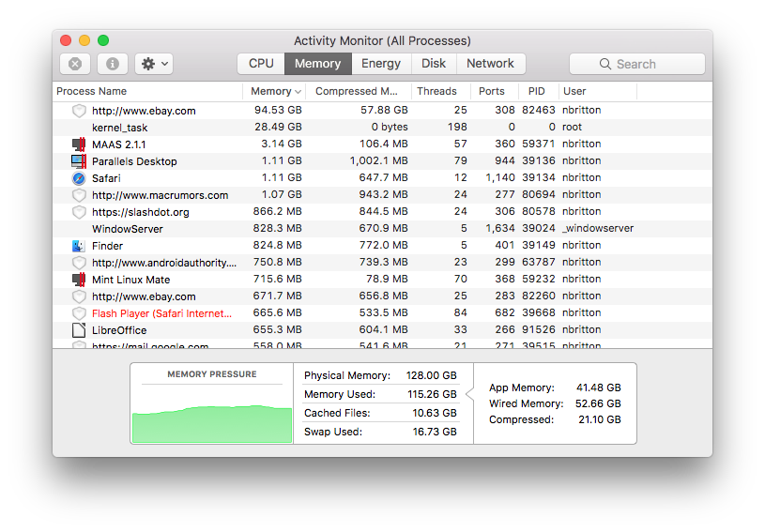Sort by PID column header

[538, 91]
